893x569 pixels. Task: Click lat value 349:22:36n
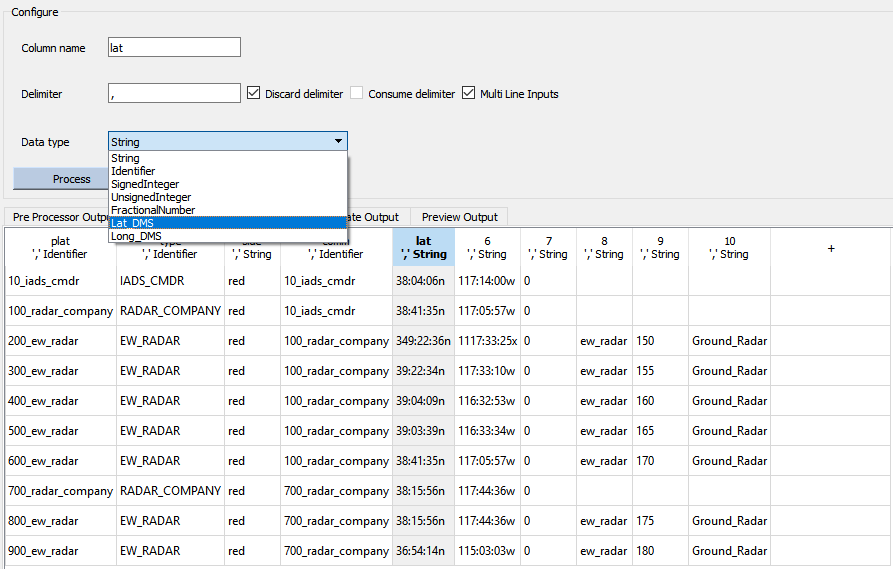coord(423,341)
